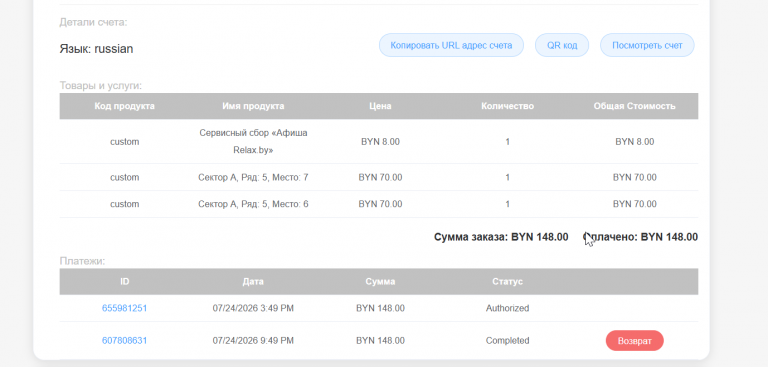This screenshot has height=367, width=768.
Task: Click the 'BYN 8.00' price cell
Action: click(x=381, y=142)
